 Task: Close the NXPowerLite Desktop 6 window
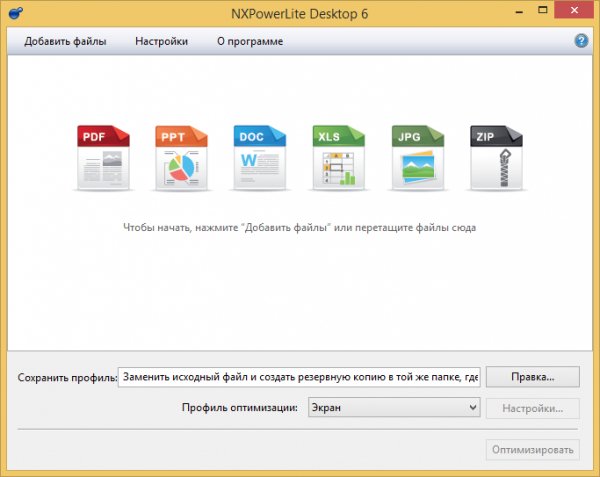(574, 10)
